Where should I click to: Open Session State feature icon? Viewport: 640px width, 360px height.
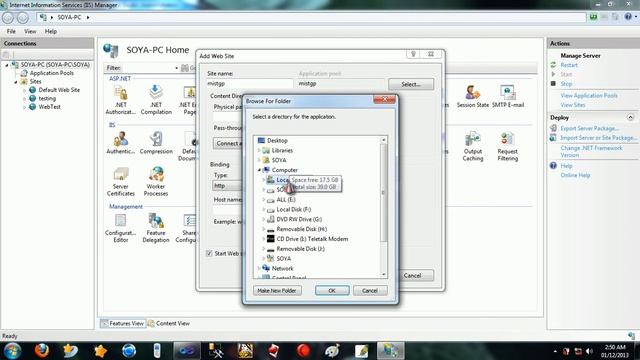tap(473, 97)
